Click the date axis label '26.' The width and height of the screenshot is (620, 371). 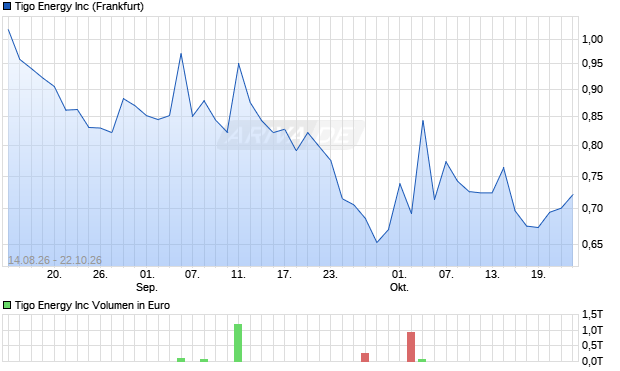[100, 274]
